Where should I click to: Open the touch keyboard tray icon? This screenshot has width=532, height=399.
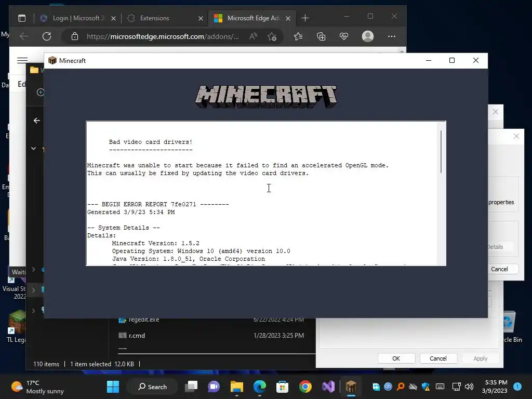[440, 387]
